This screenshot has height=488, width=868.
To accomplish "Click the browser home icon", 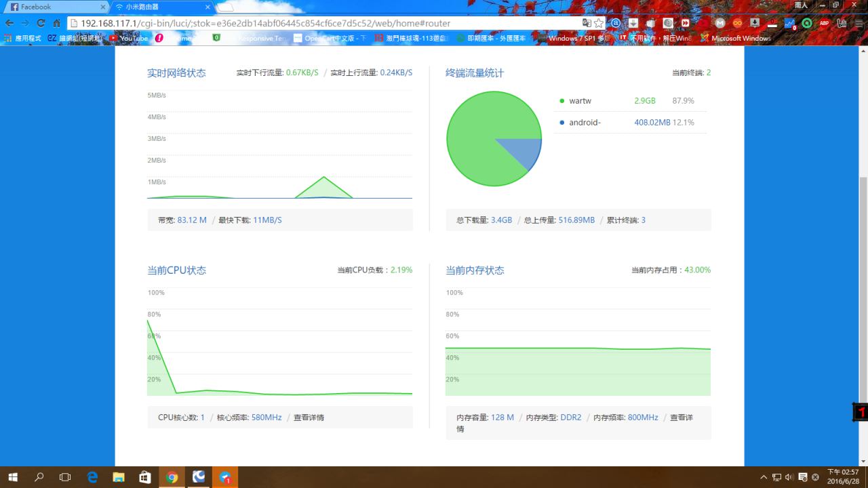I will 57,23.
